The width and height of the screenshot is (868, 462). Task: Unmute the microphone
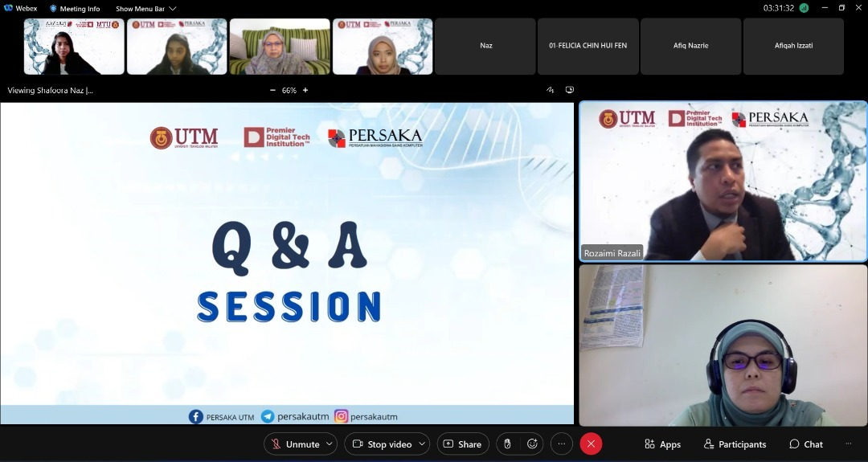(295, 444)
